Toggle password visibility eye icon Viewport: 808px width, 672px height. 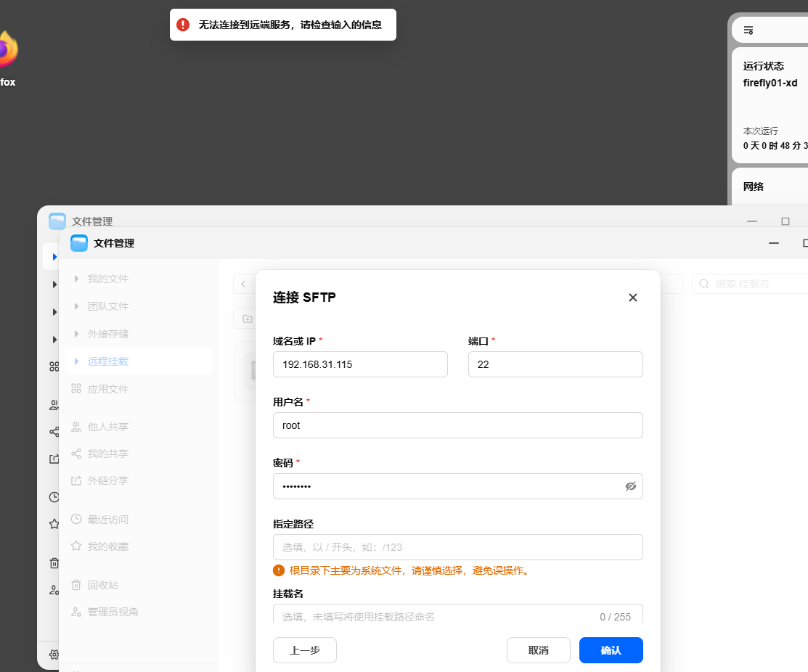coord(630,486)
